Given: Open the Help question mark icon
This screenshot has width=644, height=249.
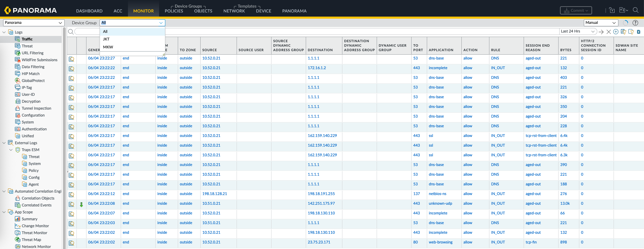Looking at the screenshot, I should click(635, 23).
